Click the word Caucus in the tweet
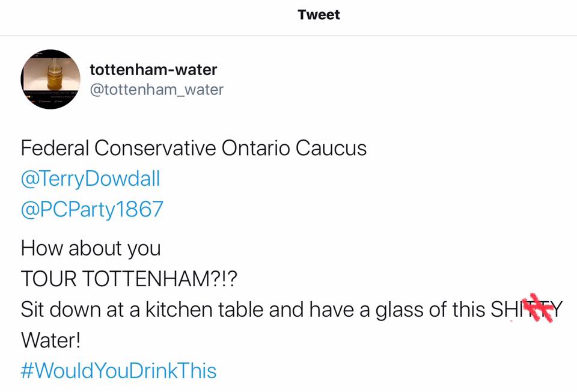577x392 pixels. (x=331, y=148)
